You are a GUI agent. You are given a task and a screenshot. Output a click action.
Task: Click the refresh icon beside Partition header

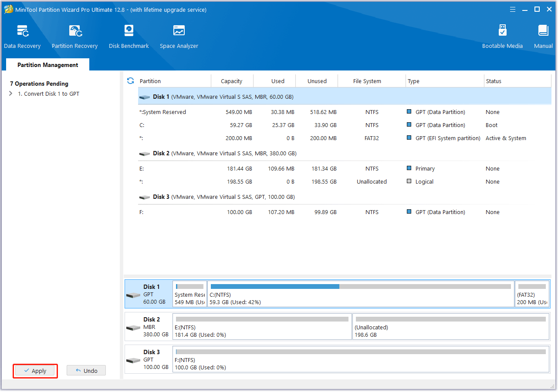point(130,81)
